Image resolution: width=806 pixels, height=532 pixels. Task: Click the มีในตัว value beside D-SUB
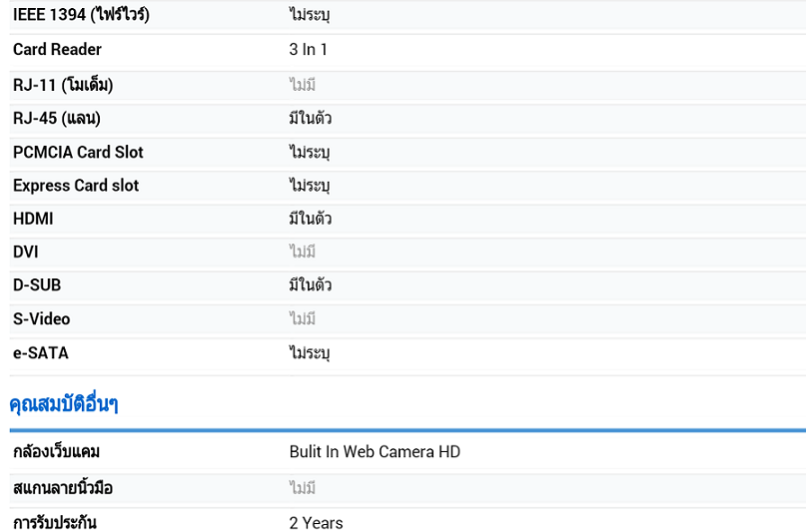pos(310,285)
